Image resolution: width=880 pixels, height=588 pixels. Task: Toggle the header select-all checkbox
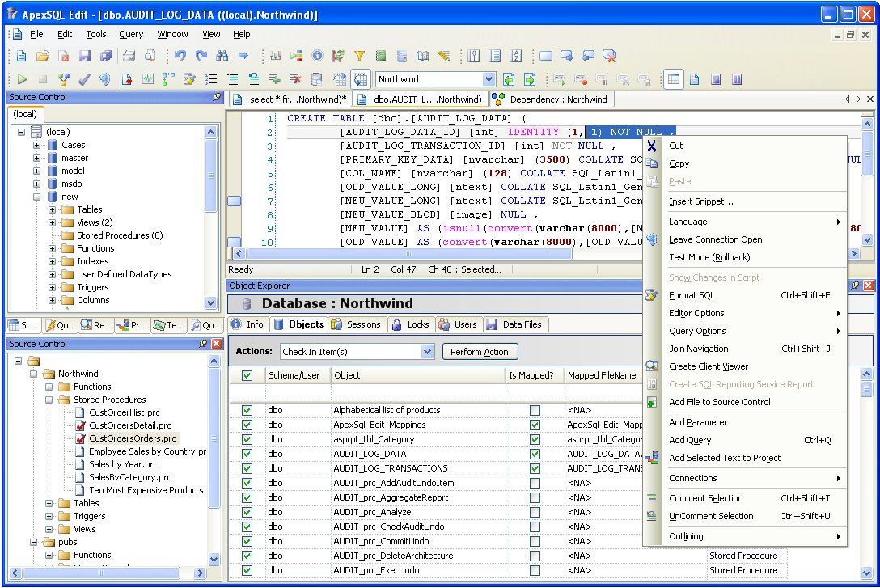tap(247, 375)
